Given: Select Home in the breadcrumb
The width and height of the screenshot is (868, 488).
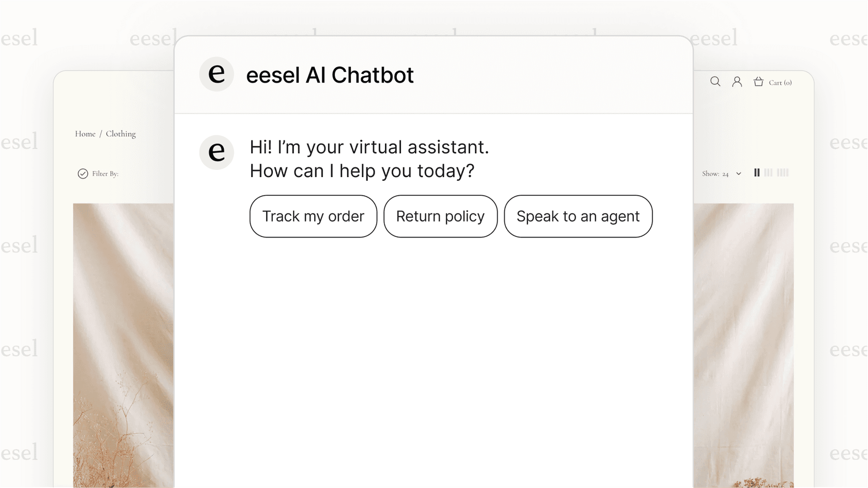Looking at the screenshot, I should click(84, 133).
